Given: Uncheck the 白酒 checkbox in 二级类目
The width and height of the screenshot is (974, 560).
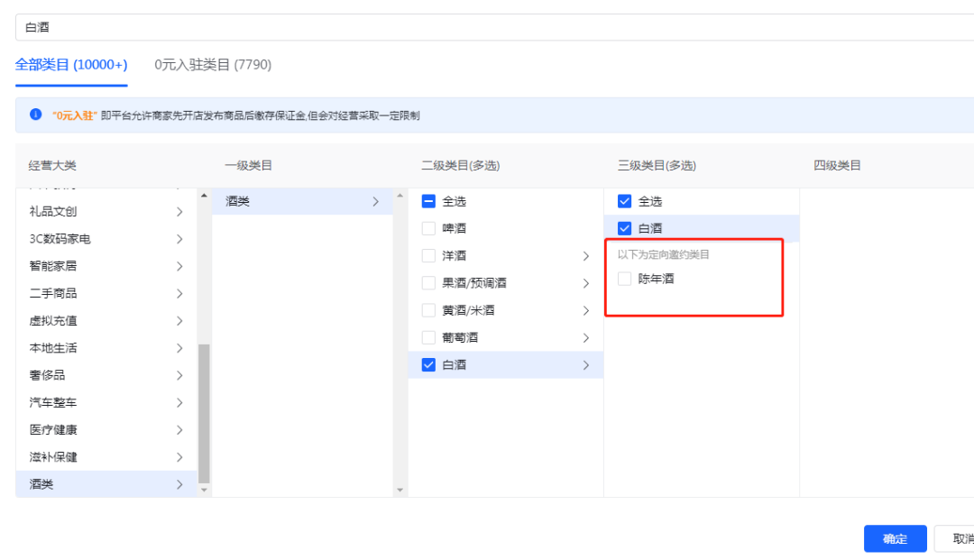Looking at the screenshot, I should (x=428, y=364).
